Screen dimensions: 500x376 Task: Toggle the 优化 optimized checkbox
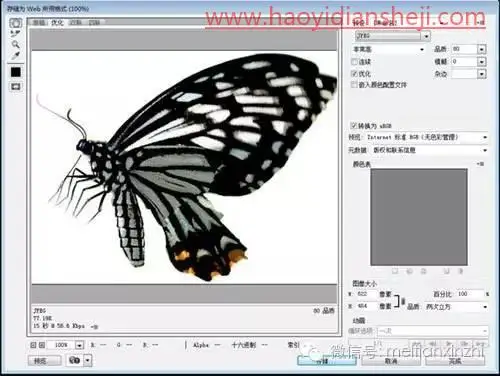(354, 73)
